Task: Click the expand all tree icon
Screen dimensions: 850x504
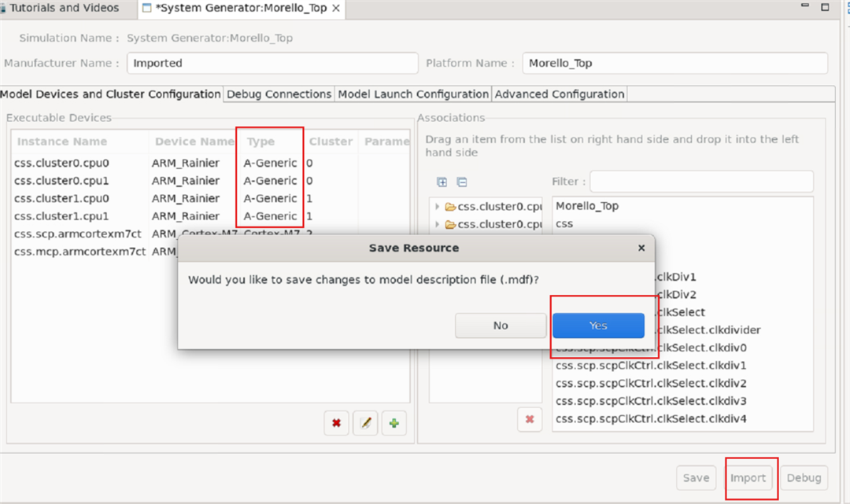Action: point(442,182)
